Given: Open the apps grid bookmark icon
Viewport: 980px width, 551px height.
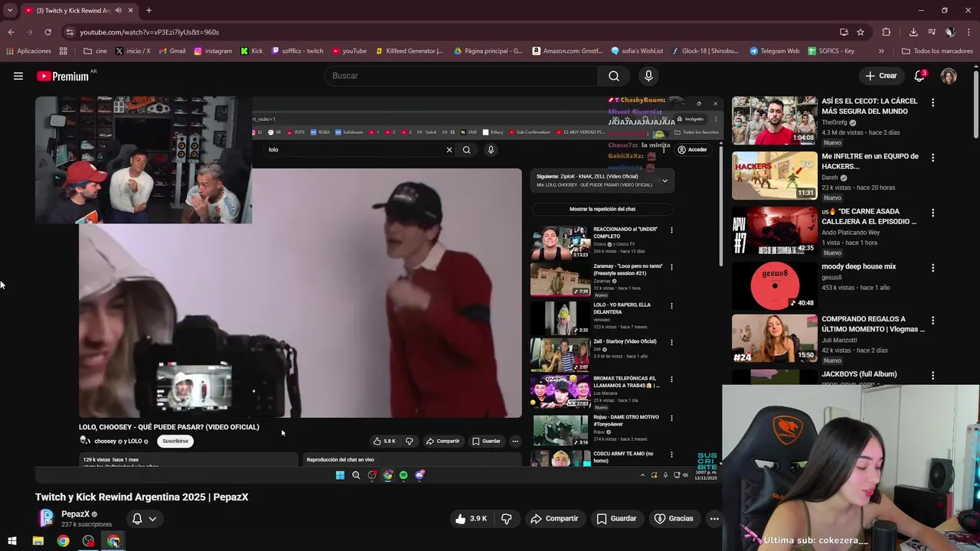Looking at the screenshot, I should (x=63, y=51).
